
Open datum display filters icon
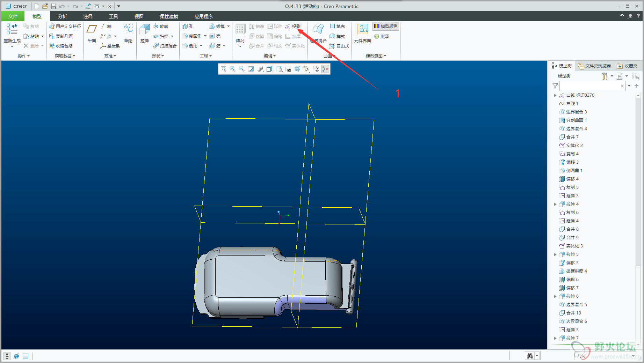click(307, 69)
